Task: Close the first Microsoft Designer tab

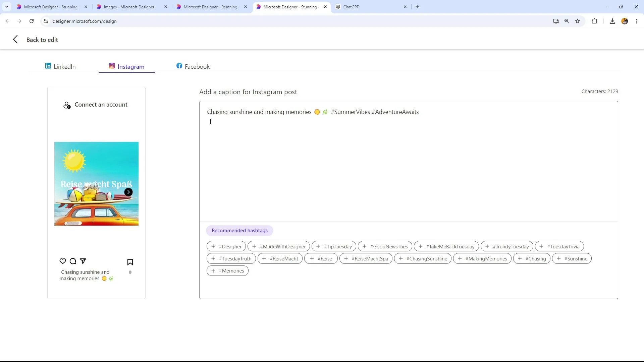Action: pyautogui.click(x=86, y=7)
